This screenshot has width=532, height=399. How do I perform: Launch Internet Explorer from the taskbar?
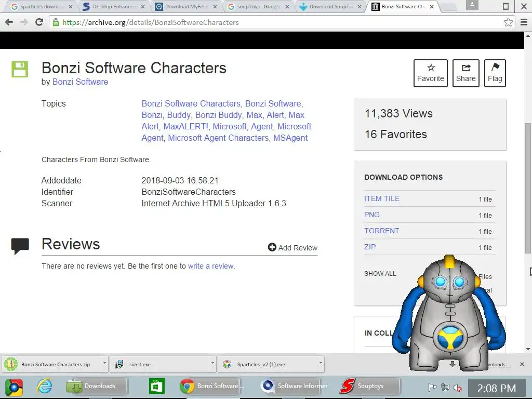45,386
